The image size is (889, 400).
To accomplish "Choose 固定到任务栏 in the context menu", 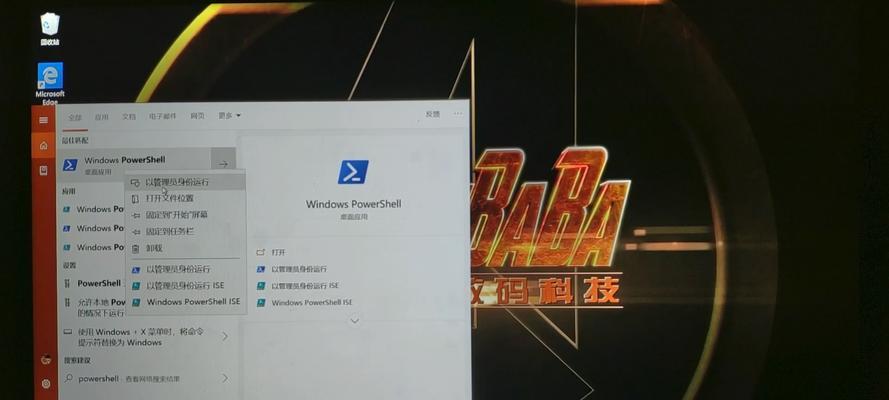I will point(185,231).
